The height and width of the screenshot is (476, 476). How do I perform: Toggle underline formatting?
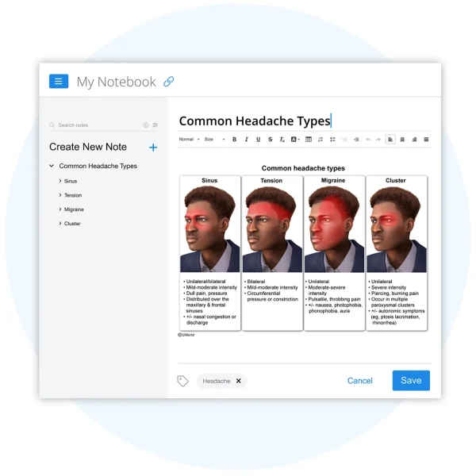coord(258,140)
